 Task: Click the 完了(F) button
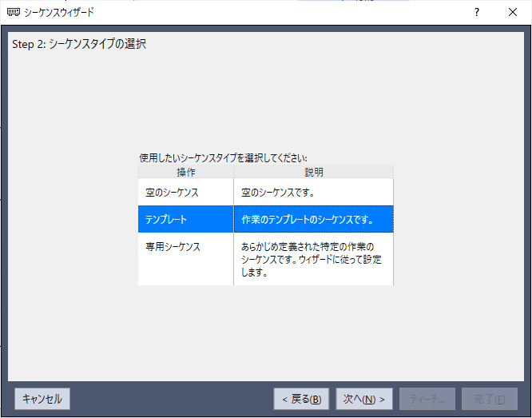pyautogui.click(x=490, y=399)
